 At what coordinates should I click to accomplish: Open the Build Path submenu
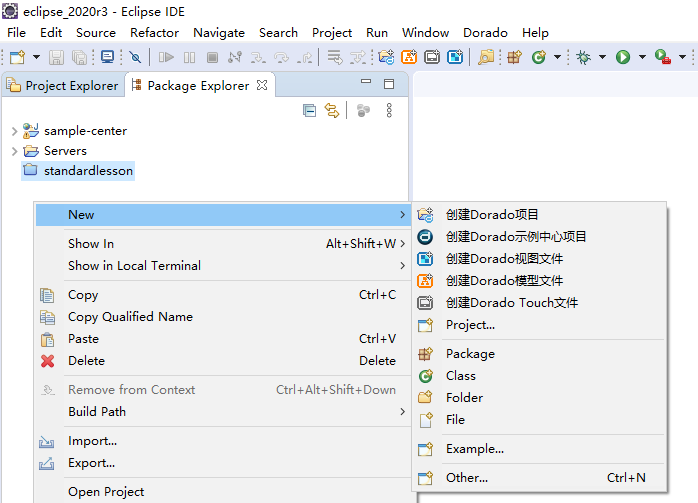(x=223, y=411)
